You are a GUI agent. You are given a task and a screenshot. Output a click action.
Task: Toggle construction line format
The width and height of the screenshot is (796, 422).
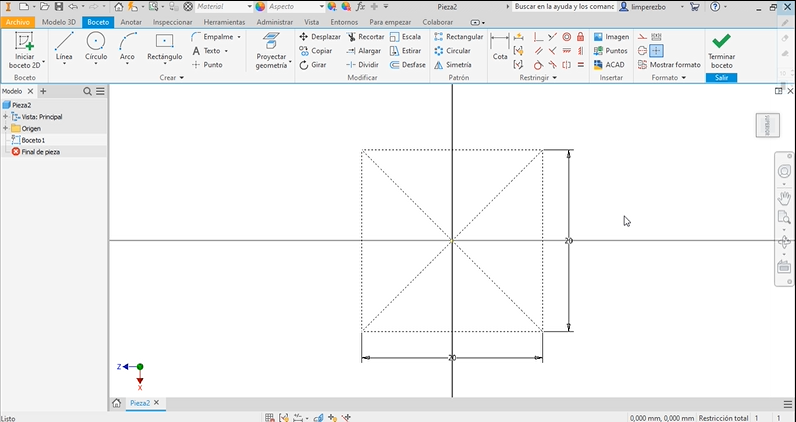pyautogui.click(x=643, y=37)
